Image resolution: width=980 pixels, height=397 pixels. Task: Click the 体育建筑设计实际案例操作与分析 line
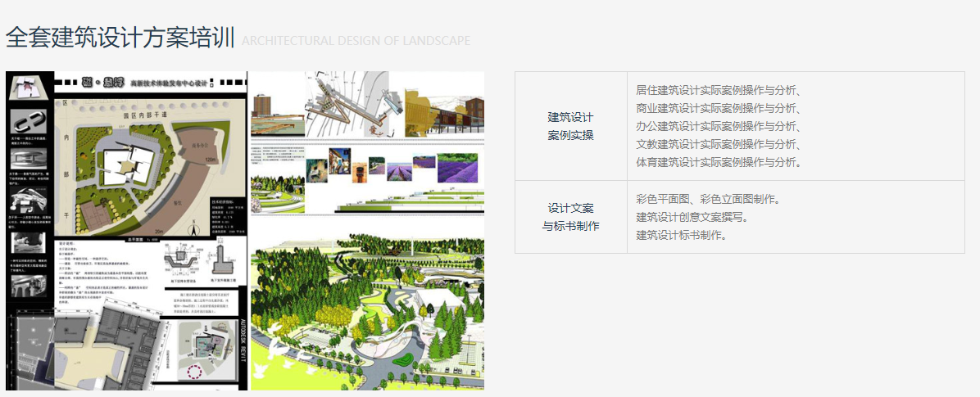click(718, 162)
